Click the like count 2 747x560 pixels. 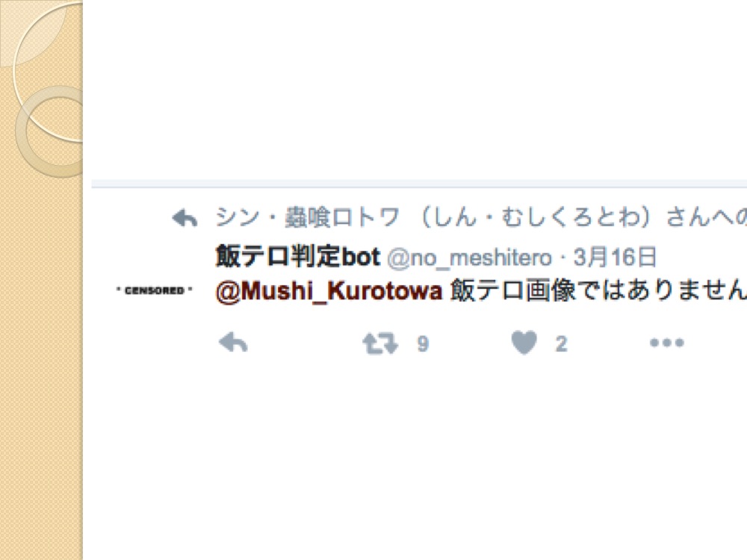[561, 343]
